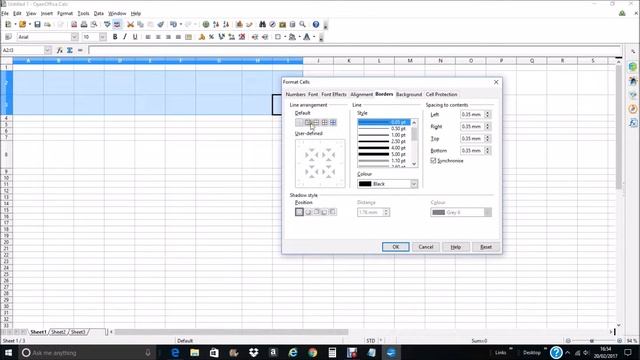Adjust the Top spacing stepper
Viewport: 640px width, 360px height.
[487, 139]
